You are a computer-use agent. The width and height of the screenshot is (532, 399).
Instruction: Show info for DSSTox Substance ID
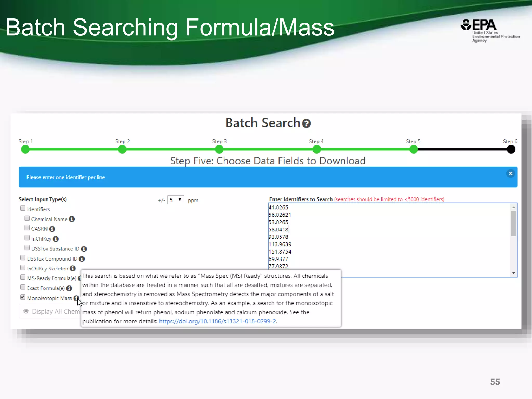click(84, 249)
